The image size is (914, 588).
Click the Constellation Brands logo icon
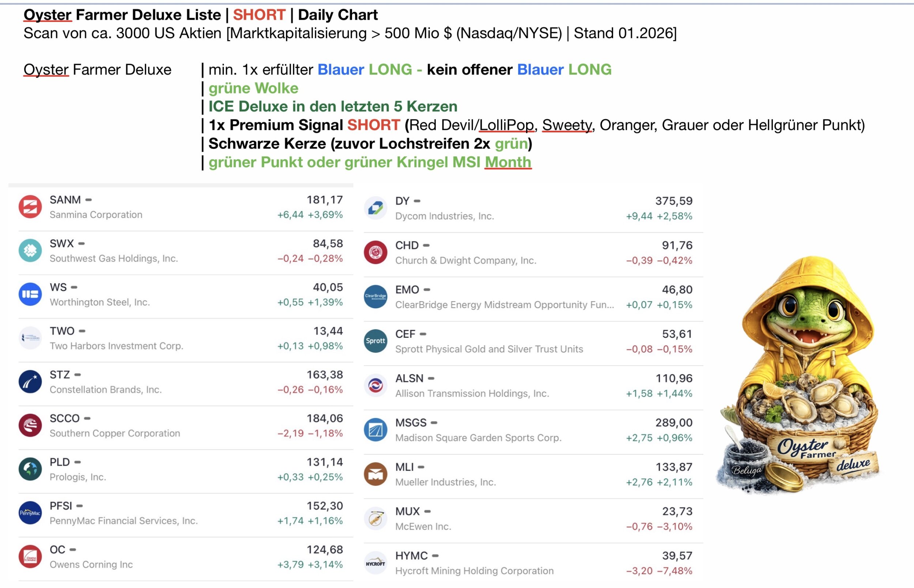click(x=30, y=382)
